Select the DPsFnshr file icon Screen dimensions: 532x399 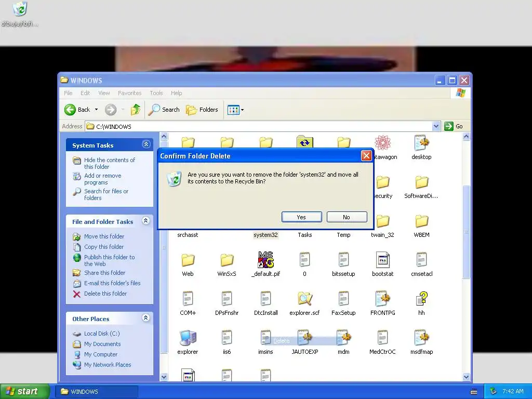coord(227,299)
